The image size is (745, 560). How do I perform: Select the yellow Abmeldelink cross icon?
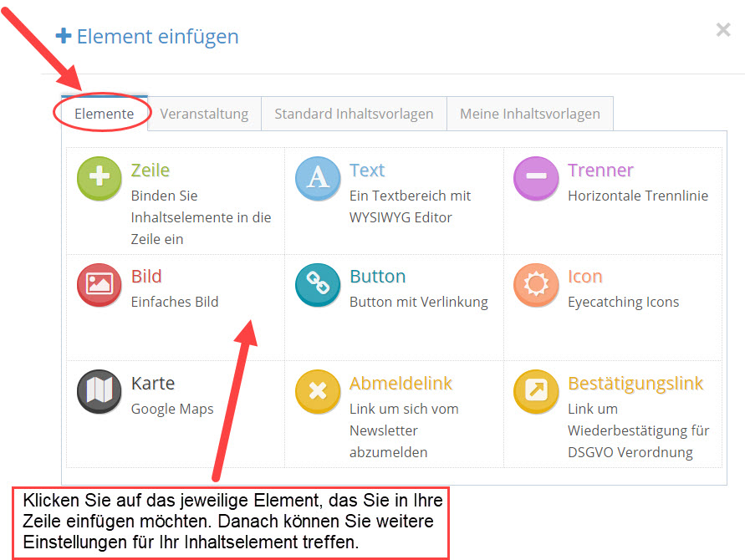coord(318,391)
